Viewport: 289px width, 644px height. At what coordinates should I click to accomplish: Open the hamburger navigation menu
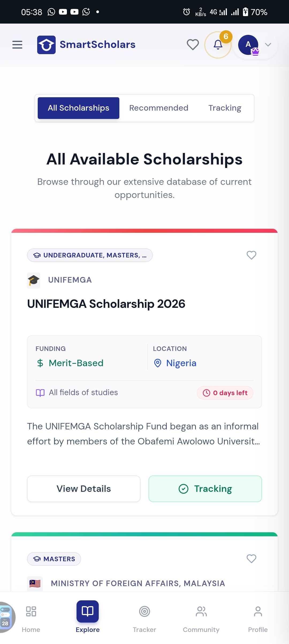(17, 45)
